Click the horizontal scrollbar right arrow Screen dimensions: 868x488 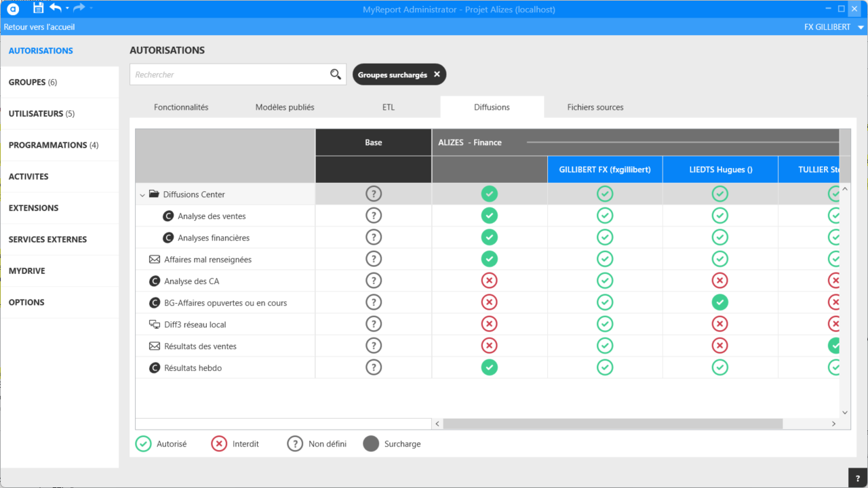(833, 424)
